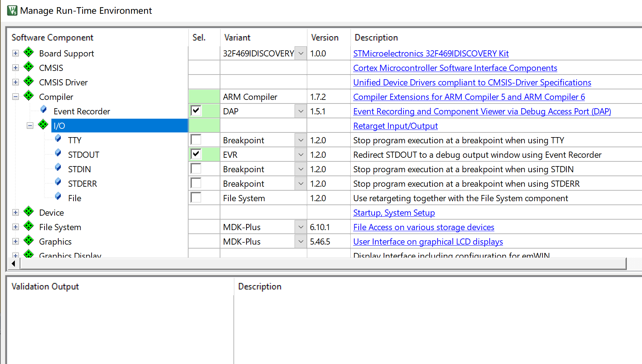Open the STDERR Breakpoint variant dropdown
Viewport: 642px width, 364px height.
(x=301, y=183)
